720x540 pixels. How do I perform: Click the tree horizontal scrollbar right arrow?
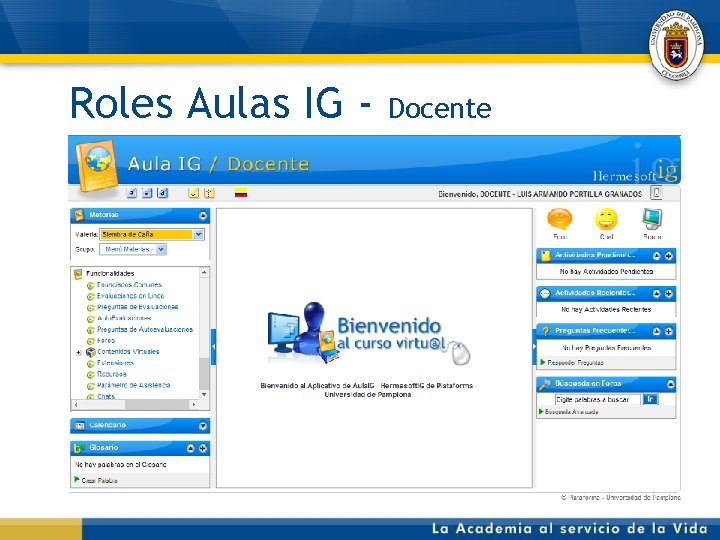[194, 405]
